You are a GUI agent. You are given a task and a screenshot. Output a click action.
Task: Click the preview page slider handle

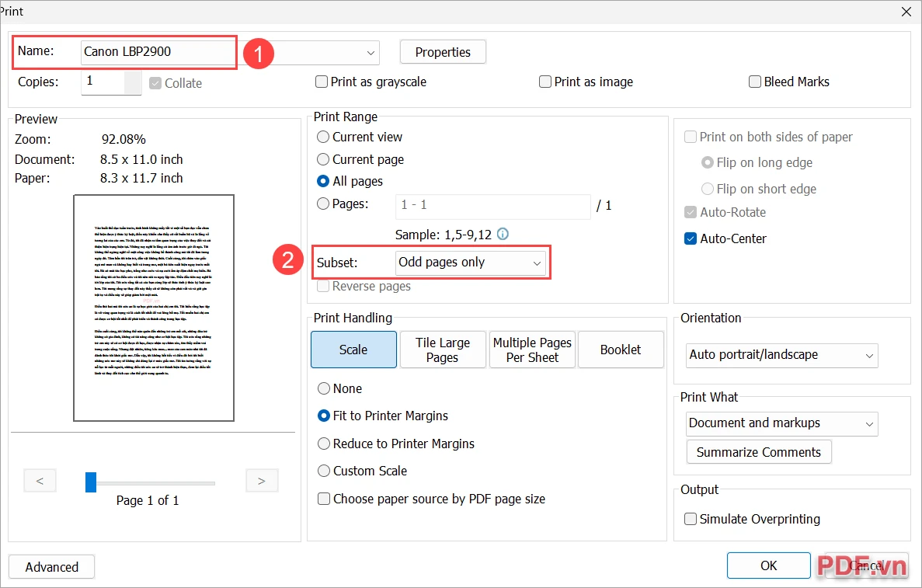91,482
